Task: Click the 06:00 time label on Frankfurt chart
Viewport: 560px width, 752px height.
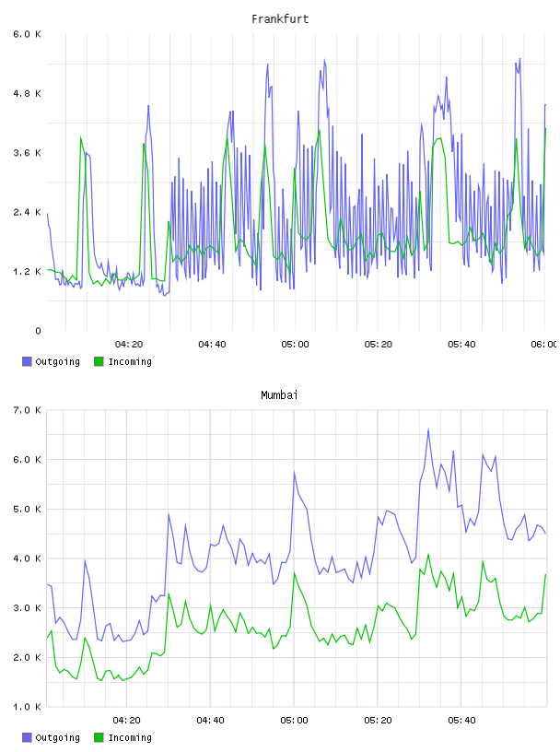Action: pos(543,345)
